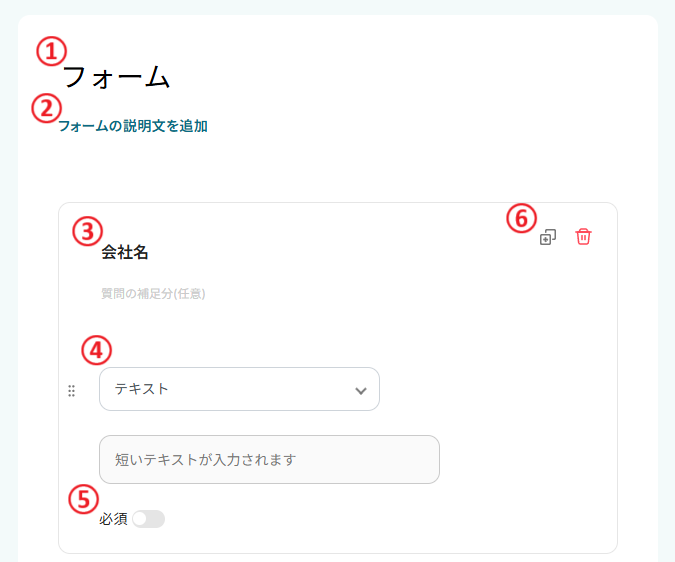The image size is (675, 562).
Task: Select the question title 会社名
Action: pos(125,252)
